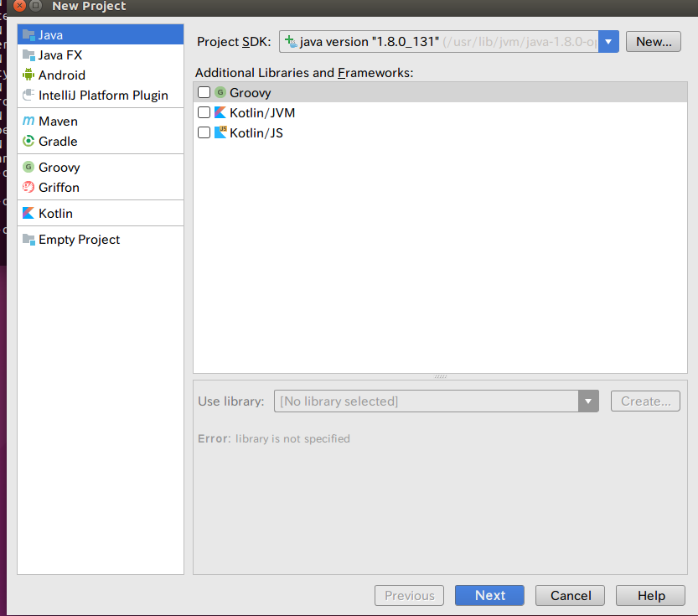This screenshot has height=616, width=698.
Task: Click the Java folder icon in project types
Action: [28, 34]
